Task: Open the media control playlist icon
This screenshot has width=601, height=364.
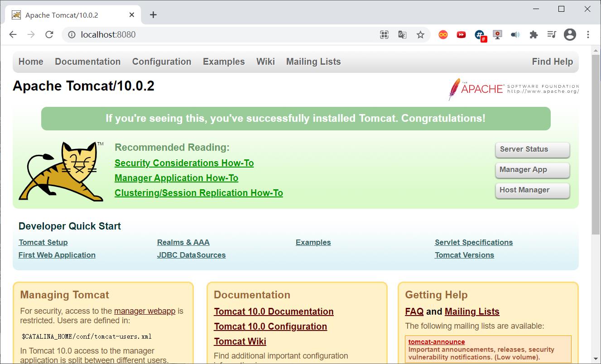Action: (x=552, y=34)
